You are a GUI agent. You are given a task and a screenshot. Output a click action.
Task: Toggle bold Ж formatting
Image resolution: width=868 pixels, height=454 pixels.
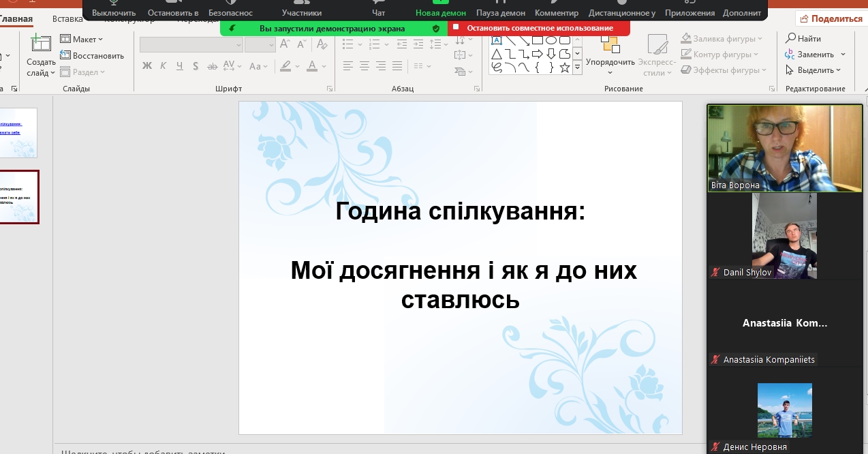point(147,66)
